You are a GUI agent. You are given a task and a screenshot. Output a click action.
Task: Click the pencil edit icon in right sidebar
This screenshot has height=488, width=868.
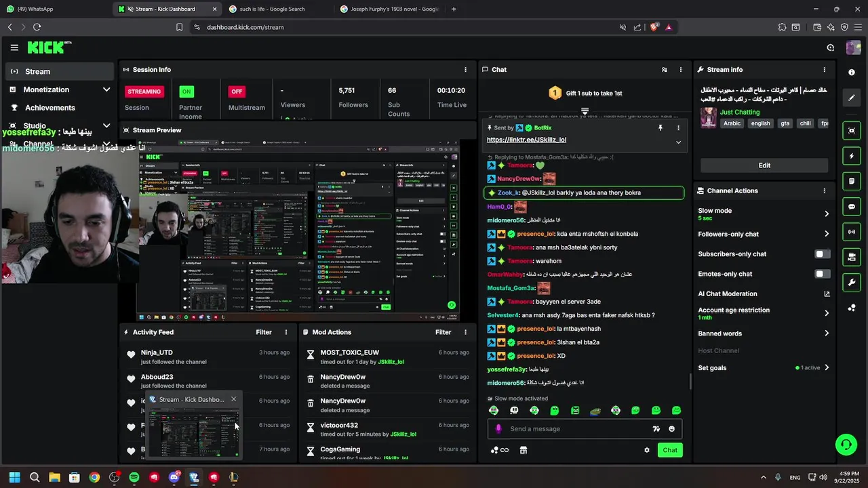[x=852, y=98]
